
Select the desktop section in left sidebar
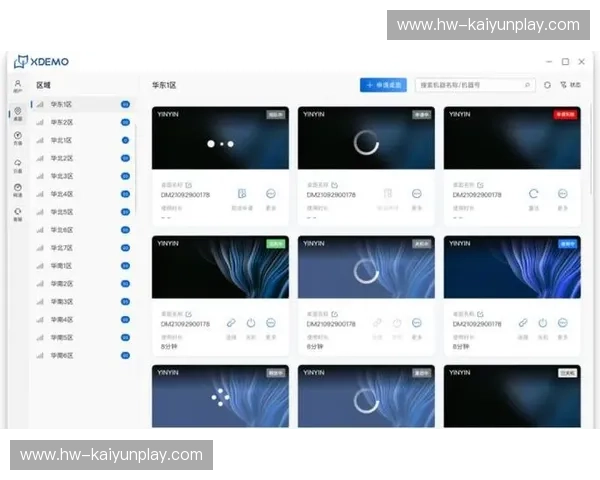point(18,114)
